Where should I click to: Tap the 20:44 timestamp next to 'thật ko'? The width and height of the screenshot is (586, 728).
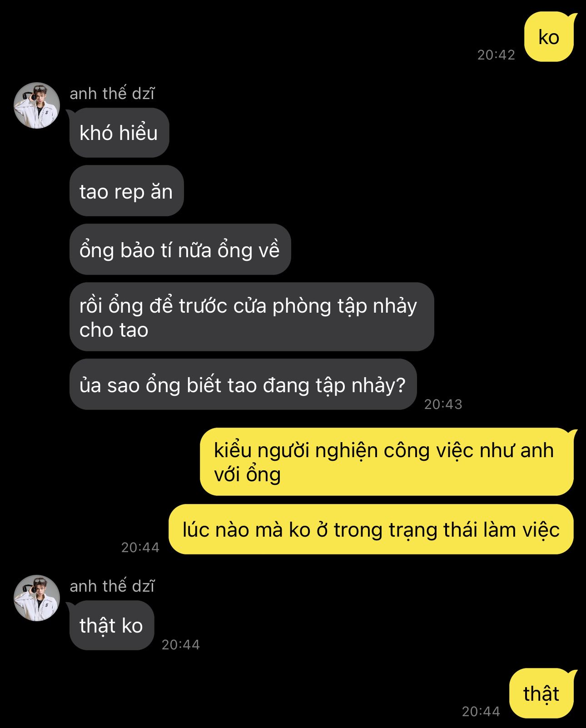(181, 644)
